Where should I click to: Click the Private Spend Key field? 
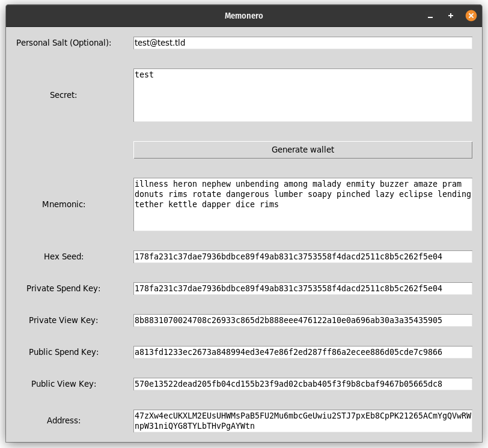303,288
